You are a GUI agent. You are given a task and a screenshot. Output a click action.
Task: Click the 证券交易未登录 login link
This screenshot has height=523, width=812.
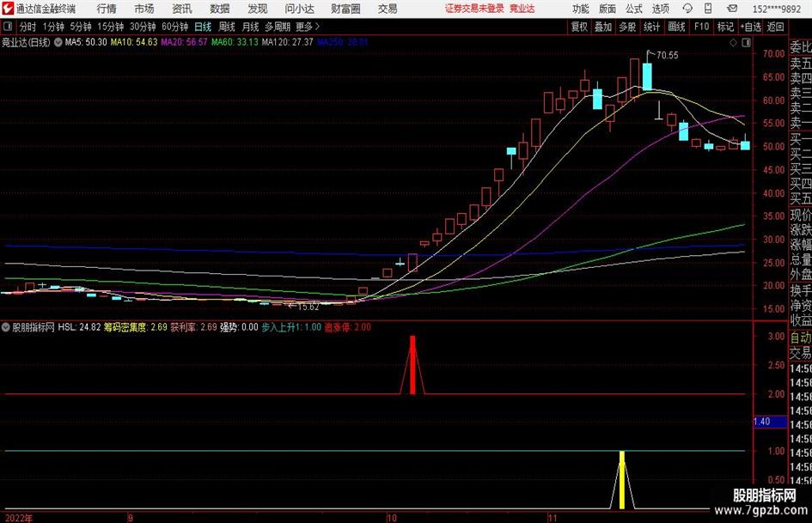(474, 9)
